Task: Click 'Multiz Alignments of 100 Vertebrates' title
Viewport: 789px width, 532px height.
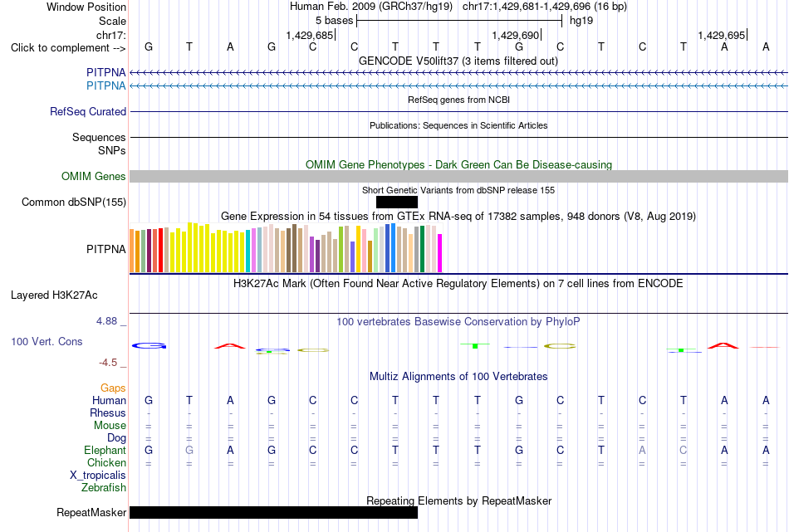Action: coord(458,376)
